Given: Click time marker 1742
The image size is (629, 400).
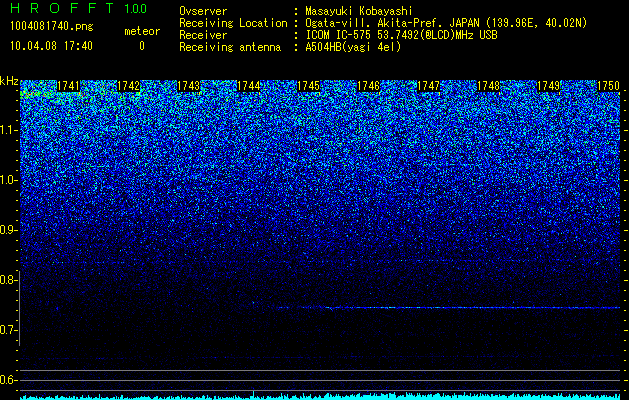Looking at the screenshot, I should (128, 86).
